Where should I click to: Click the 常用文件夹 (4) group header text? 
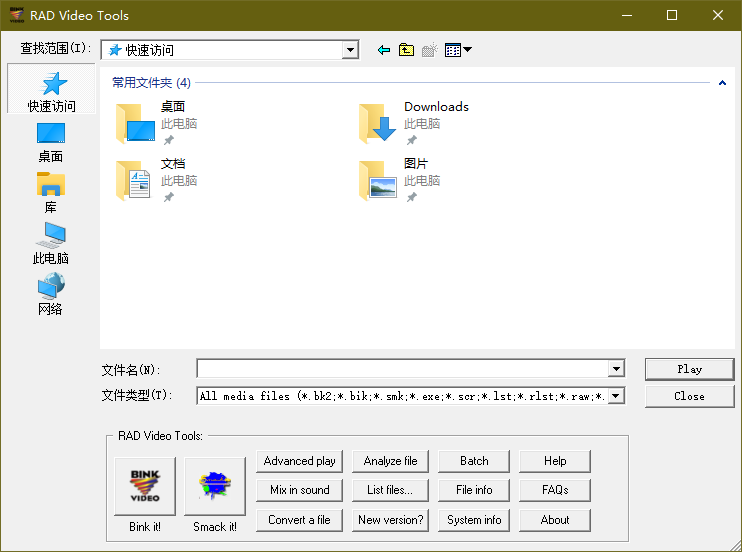coord(151,83)
